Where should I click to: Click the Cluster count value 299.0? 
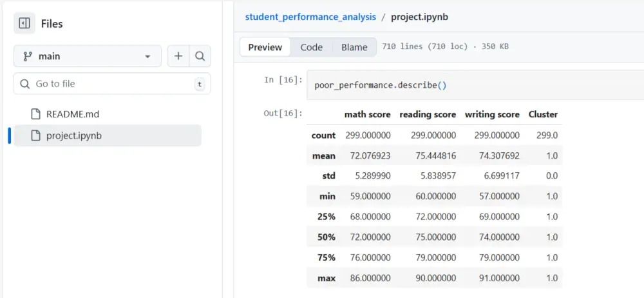[x=547, y=135]
